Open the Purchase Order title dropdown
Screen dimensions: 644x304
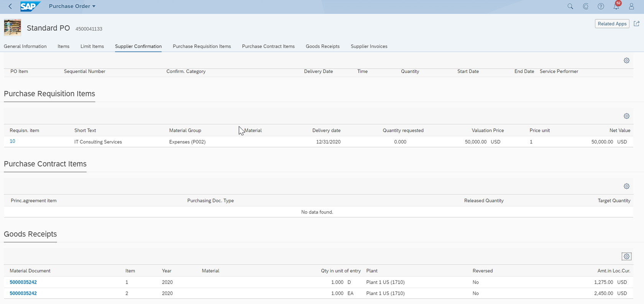(72, 6)
